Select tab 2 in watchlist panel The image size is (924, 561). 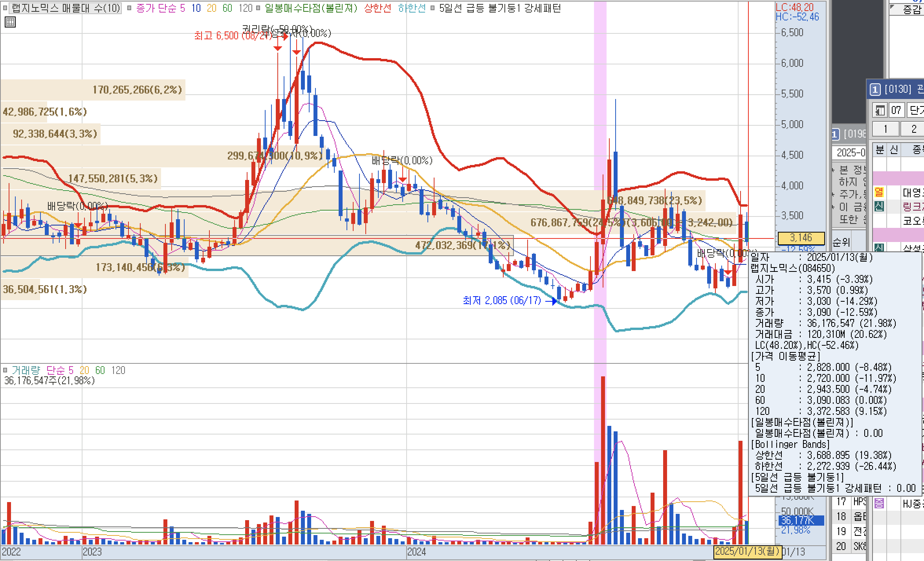tap(914, 129)
